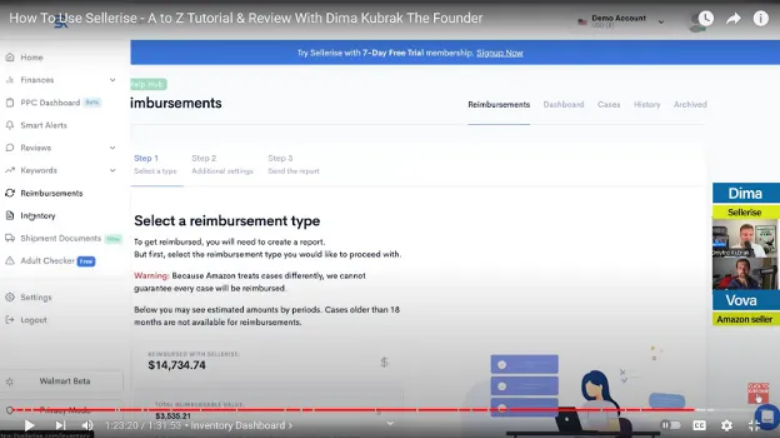Image resolution: width=780 pixels, height=438 pixels.
Task: Click the Inventory Dashboard chapter title
Action: 238,426
